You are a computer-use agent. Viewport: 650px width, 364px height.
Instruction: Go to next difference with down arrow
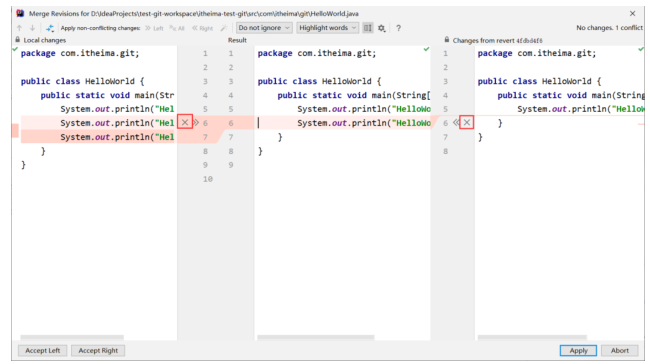(x=32, y=28)
